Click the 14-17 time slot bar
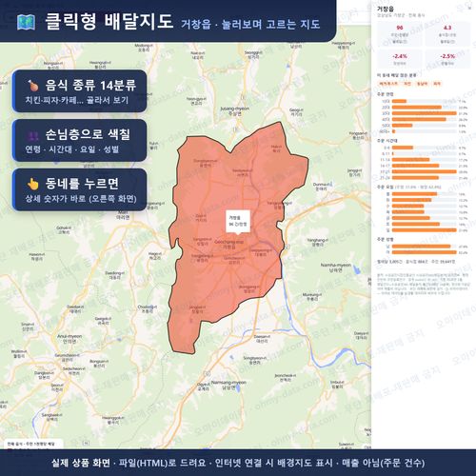 click(416, 166)
